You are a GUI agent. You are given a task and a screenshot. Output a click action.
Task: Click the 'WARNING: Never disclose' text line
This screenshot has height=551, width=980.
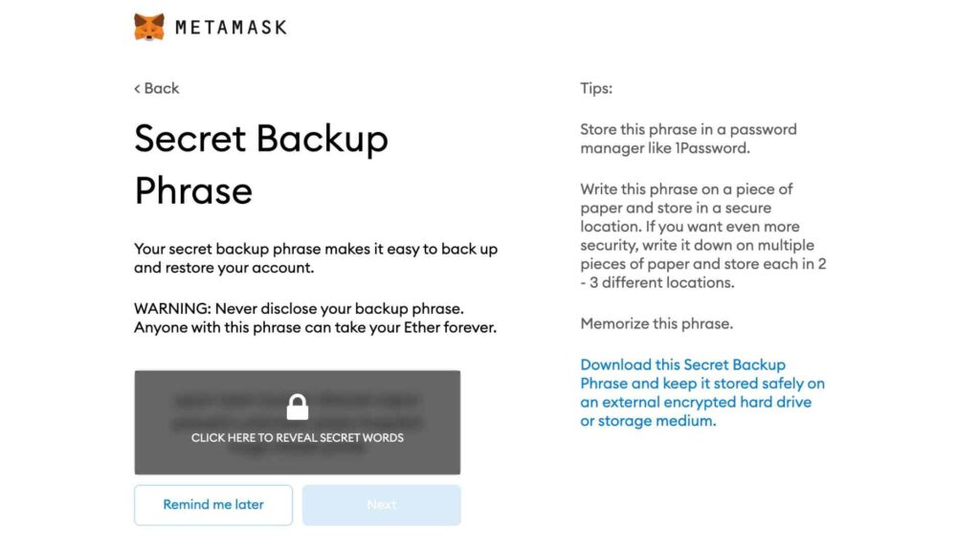(300, 309)
